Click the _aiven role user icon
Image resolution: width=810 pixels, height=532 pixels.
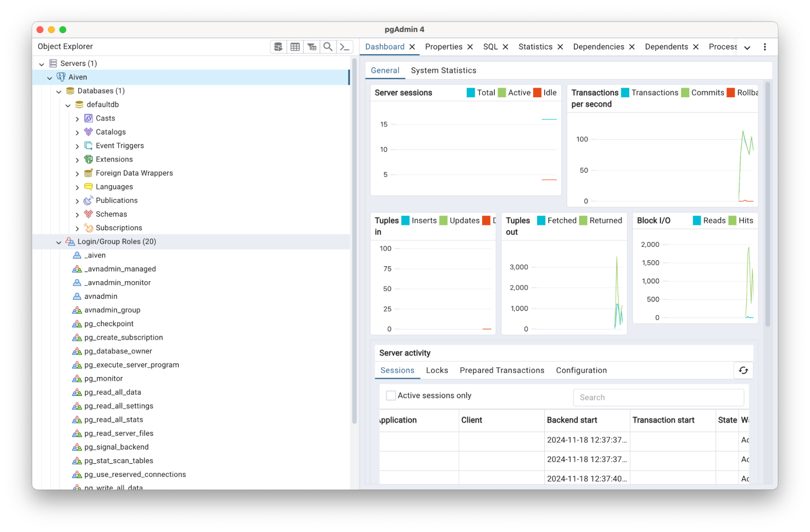coord(77,255)
